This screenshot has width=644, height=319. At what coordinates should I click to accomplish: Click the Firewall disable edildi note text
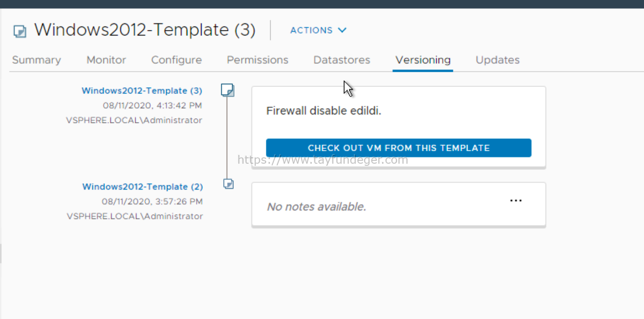pos(323,111)
